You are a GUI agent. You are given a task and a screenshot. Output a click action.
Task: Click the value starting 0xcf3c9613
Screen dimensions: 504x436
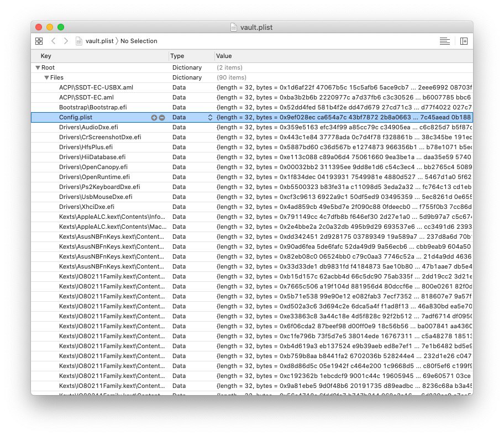tap(344, 197)
